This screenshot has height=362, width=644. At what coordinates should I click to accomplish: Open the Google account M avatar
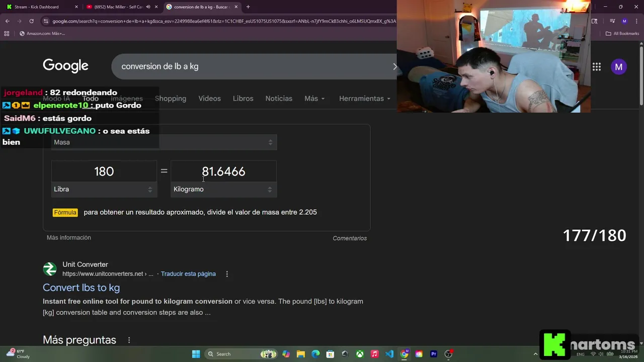tap(619, 67)
